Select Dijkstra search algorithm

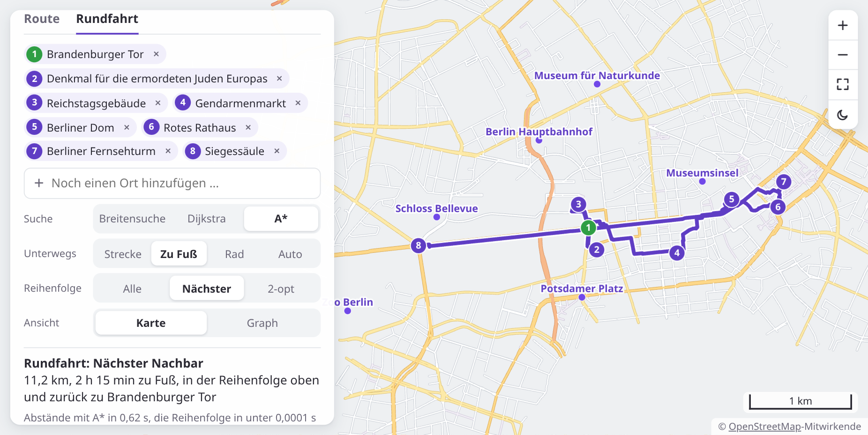207,219
